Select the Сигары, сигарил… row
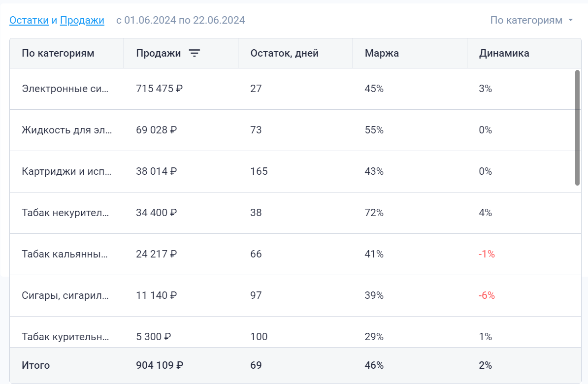 [x=66, y=295]
